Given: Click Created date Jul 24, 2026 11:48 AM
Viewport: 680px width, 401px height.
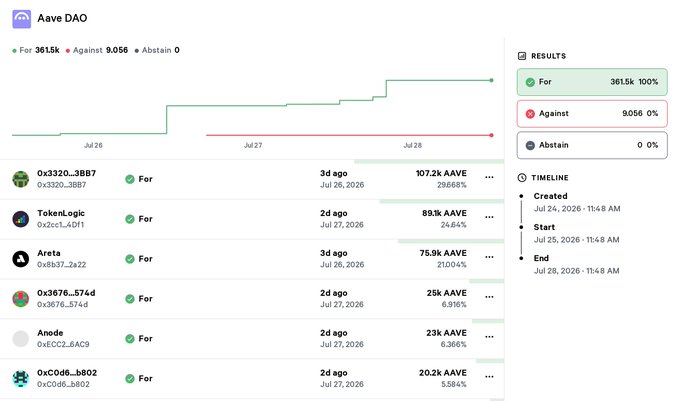Looking at the screenshot, I should pos(577,209).
